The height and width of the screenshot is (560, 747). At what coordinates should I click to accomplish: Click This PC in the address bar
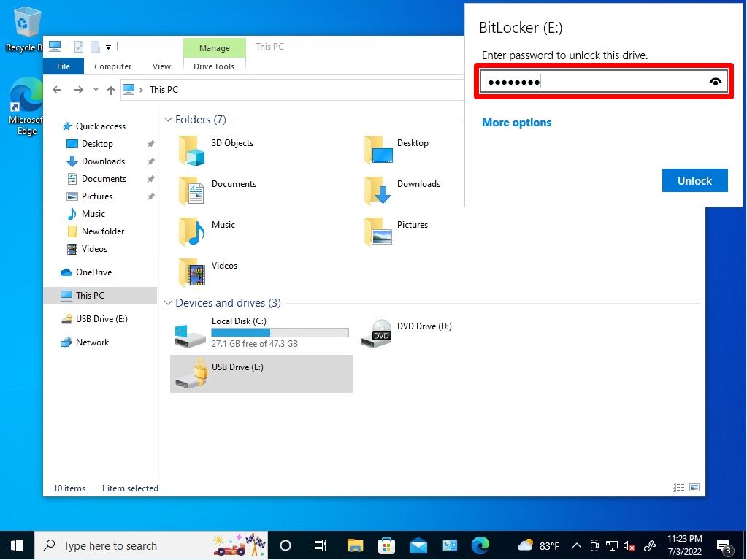click(164, 90)
